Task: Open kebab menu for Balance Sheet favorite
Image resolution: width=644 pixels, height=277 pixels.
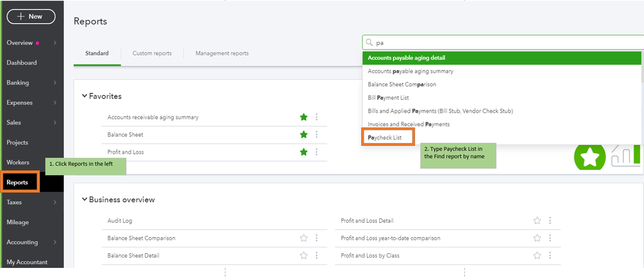Action: [x=317, y=135]
